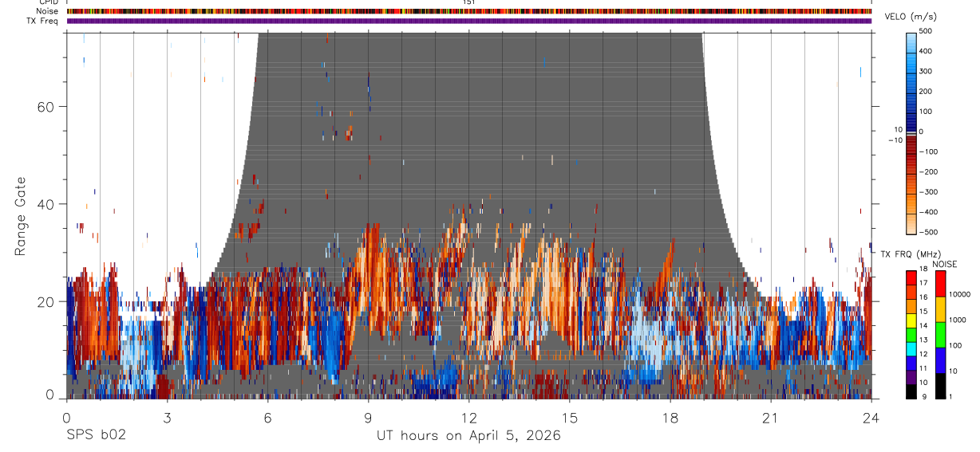Click the velocity color bar gradient
This screenshot has width=980, height=452.
[x=911, y=132]
